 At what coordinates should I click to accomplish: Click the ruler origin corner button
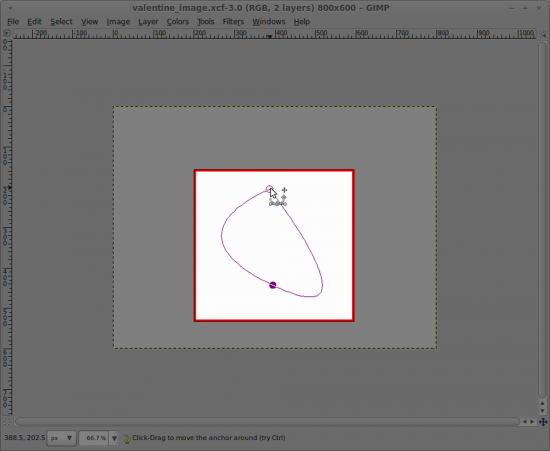[6, 33]
